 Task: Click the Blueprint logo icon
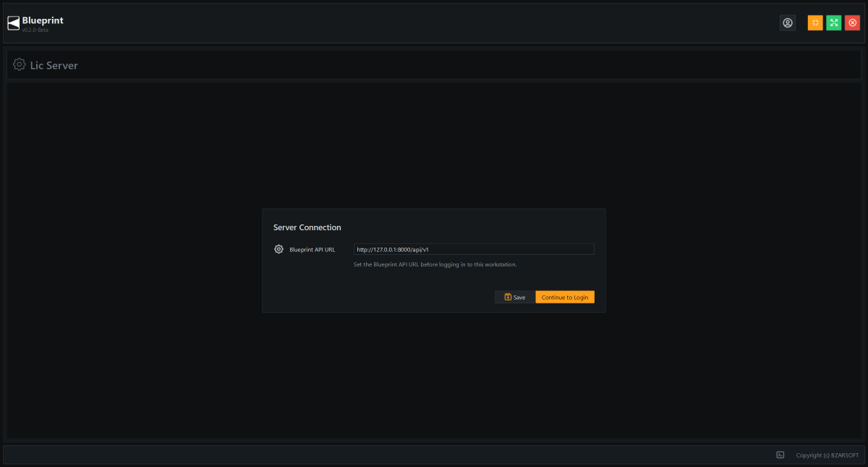14,23
